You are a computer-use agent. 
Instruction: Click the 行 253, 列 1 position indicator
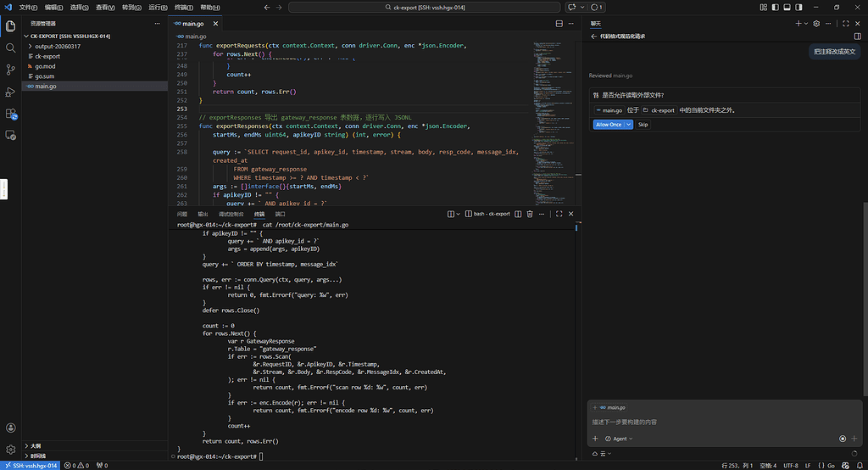tap(737, 466)
